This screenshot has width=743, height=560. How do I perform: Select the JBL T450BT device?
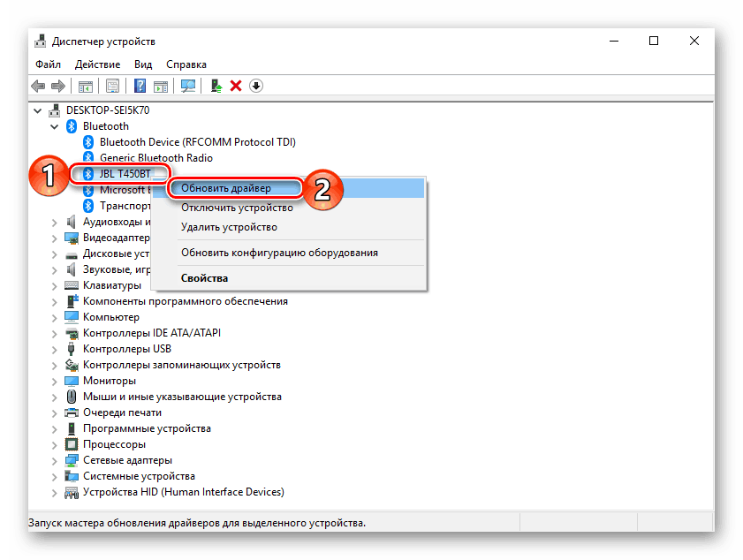point(125,174)
